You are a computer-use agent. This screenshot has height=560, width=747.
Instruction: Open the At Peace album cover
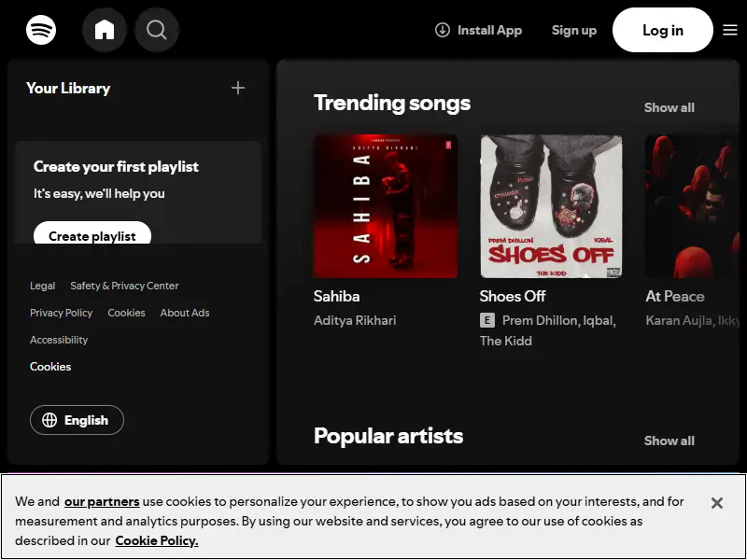692,206
